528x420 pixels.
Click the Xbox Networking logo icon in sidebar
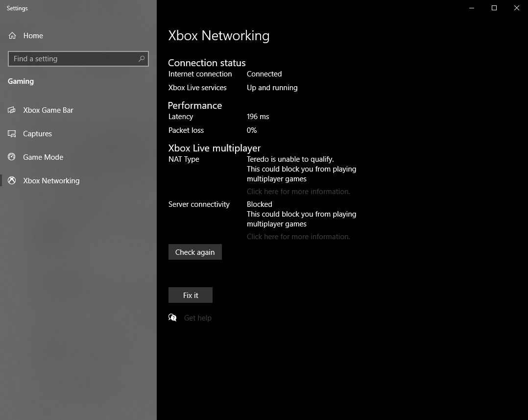(x=12, y=181)
